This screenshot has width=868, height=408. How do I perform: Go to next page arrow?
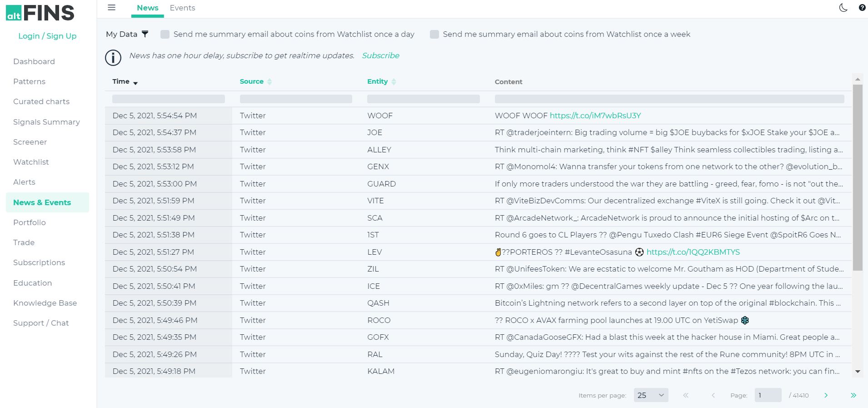[x=826, y=395]
